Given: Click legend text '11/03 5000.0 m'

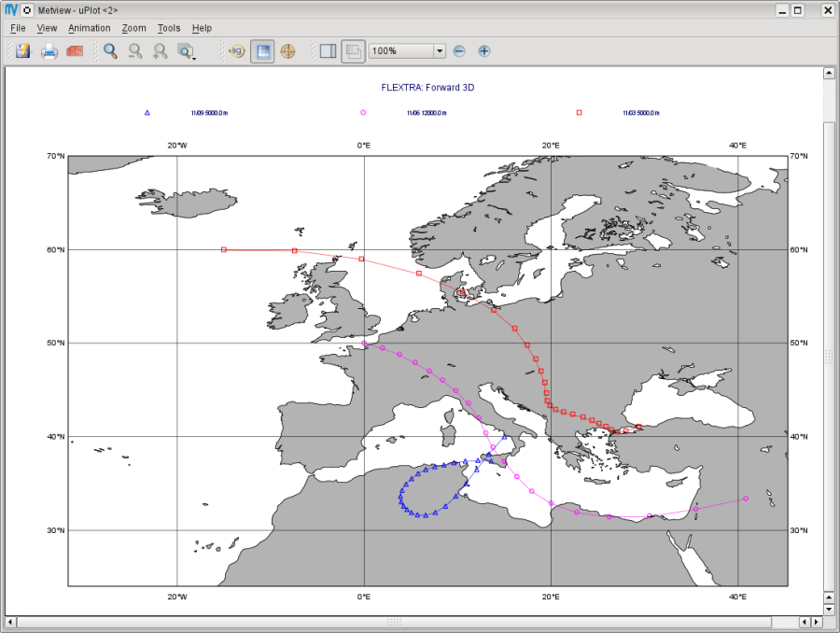Looking at the screenshot, I should point(641,113).
